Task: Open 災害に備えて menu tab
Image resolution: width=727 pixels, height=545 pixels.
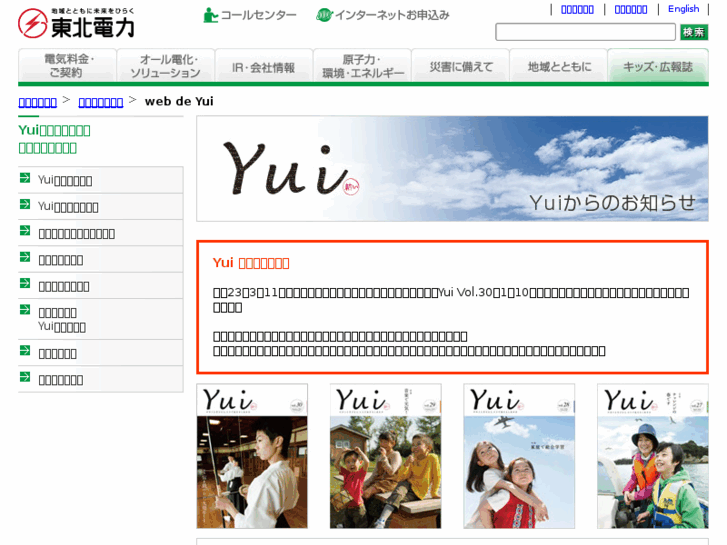Action: (x=460, y=65)
